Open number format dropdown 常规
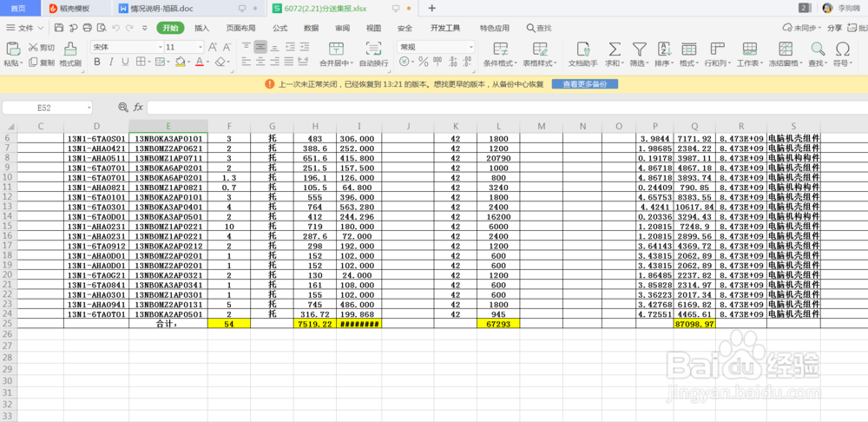Image resolution: width=868 pixels, height=422 pixels. (x=471, y=47)
